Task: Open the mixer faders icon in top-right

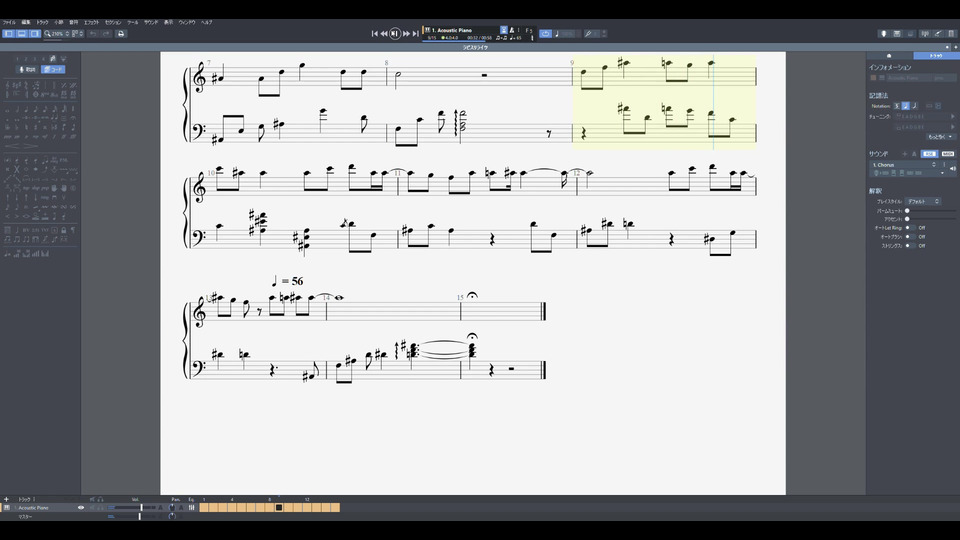Action: point(925,34)
